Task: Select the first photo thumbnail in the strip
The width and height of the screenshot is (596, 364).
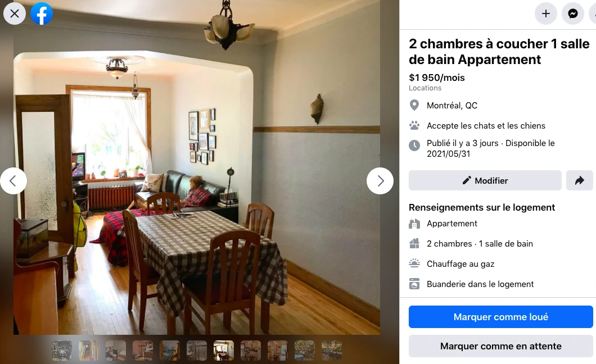Action: (62, 350)
